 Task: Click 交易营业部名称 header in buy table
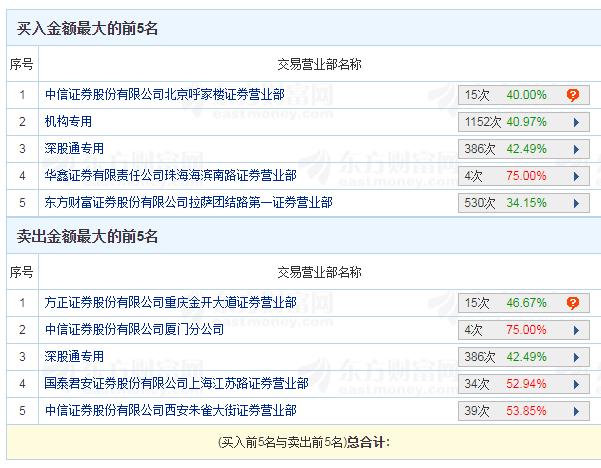click(319, 64)
